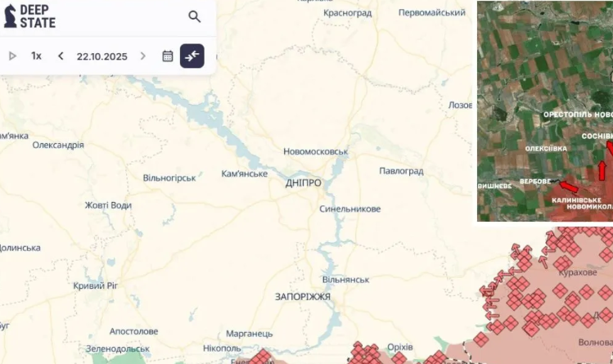The width and height of the screenshot is (613, 364).
Task: Go to next date arrow
Action: (x=143, y=56)
